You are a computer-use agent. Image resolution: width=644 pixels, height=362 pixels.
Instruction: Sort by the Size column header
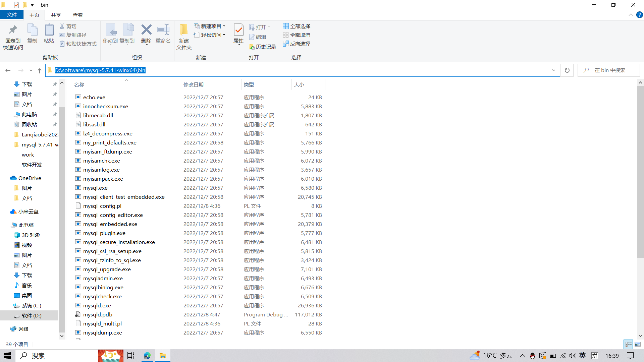point(308,84)
